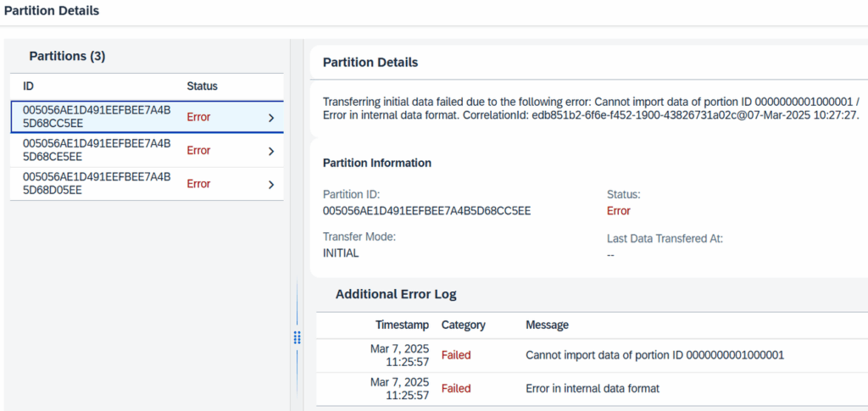
Task: Select the 'Error in internal data format' log message
Action: [x=593, y=388]
